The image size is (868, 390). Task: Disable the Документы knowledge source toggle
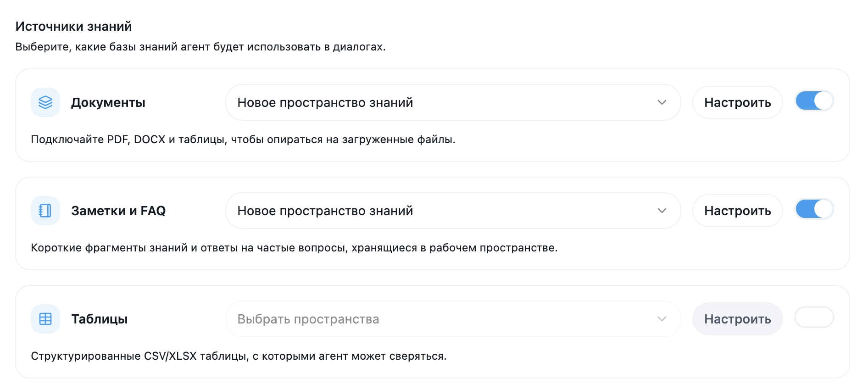coord(814,100)
